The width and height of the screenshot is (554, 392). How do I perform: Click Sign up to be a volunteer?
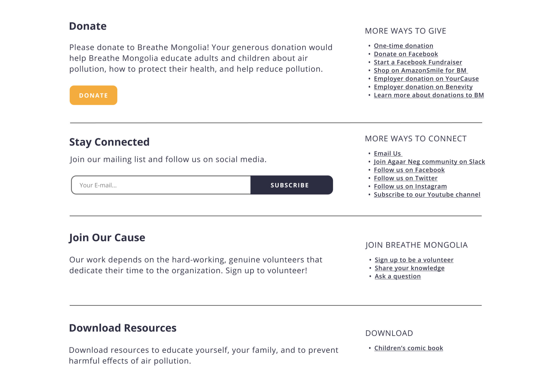click(x=414, y=260)
